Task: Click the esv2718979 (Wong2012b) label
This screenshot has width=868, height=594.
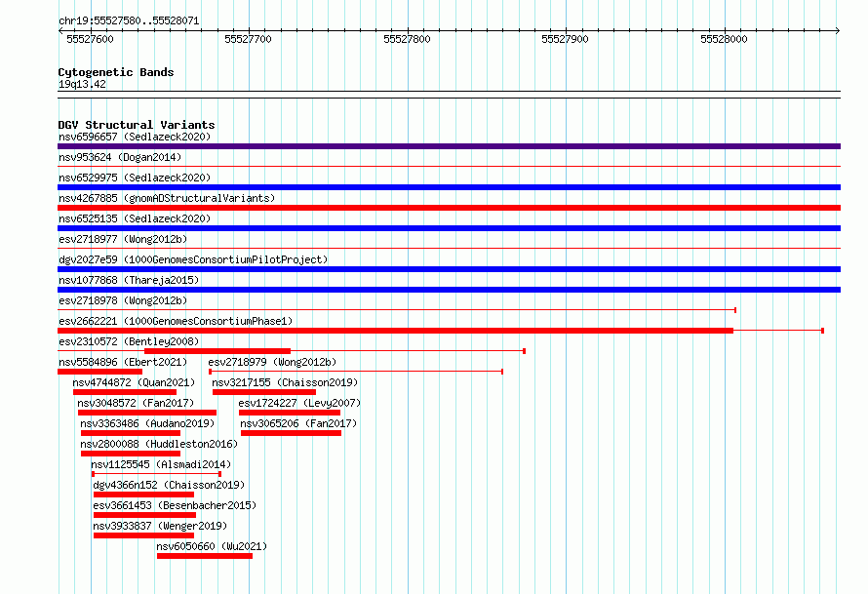Action: click(x=272, y=362)
